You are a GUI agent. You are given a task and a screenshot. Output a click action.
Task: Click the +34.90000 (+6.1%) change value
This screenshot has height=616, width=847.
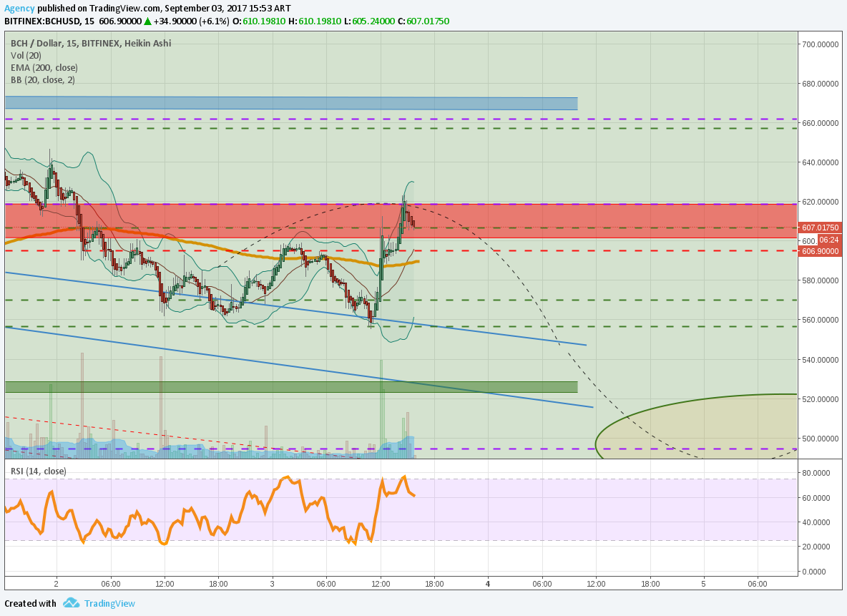tap(192, 21)
